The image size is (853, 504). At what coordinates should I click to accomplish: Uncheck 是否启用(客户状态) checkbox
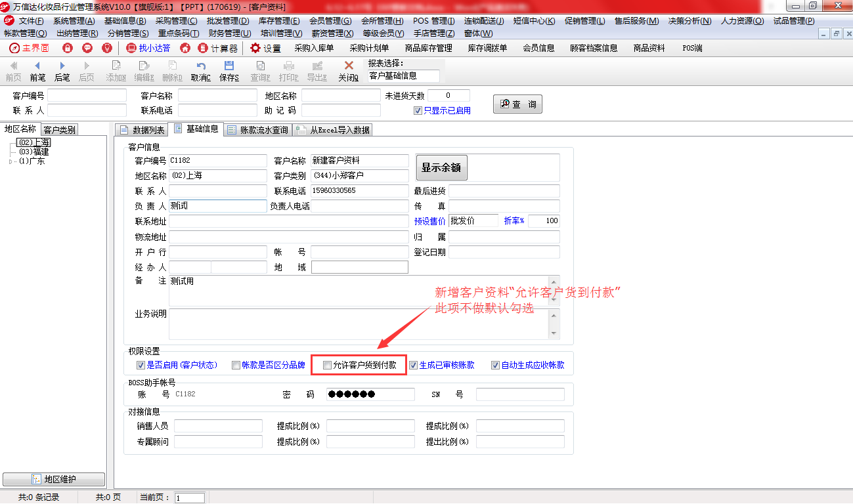click(141, 365)
